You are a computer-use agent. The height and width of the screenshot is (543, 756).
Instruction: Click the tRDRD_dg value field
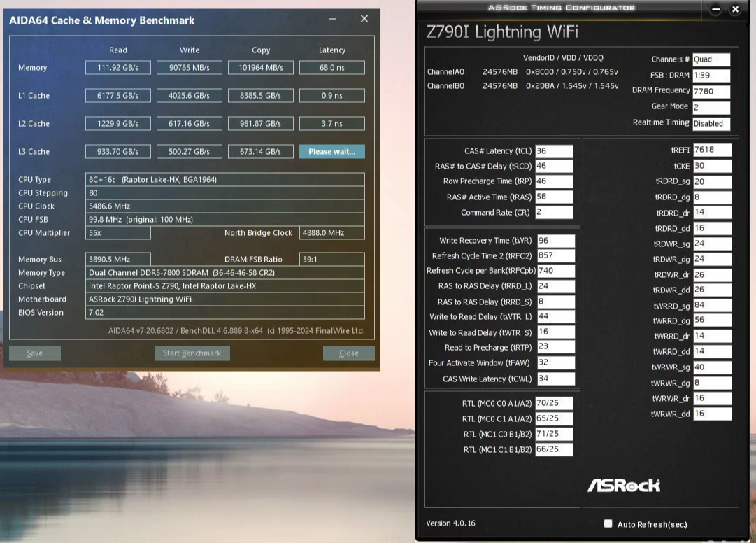(x=712, y=197)
